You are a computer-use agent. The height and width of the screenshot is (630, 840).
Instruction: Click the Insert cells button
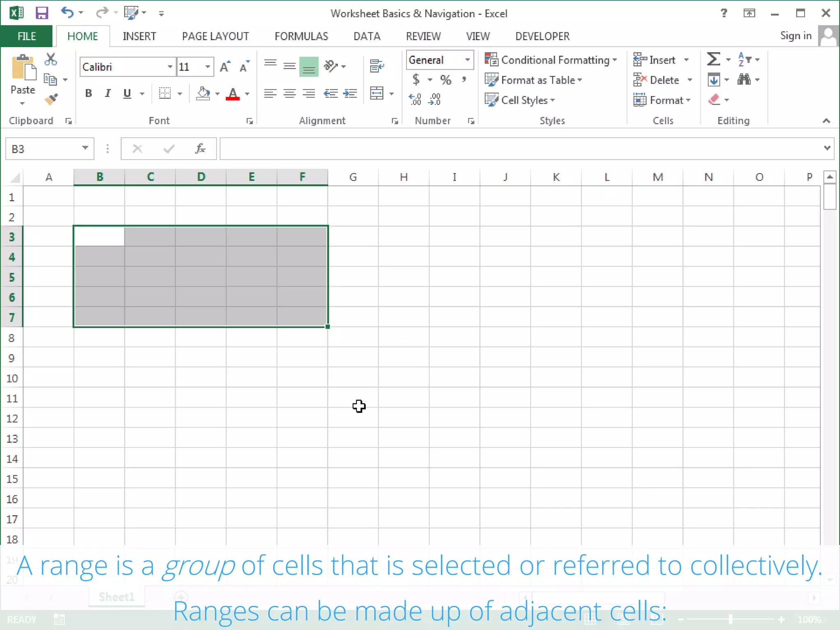pos(654,60)
